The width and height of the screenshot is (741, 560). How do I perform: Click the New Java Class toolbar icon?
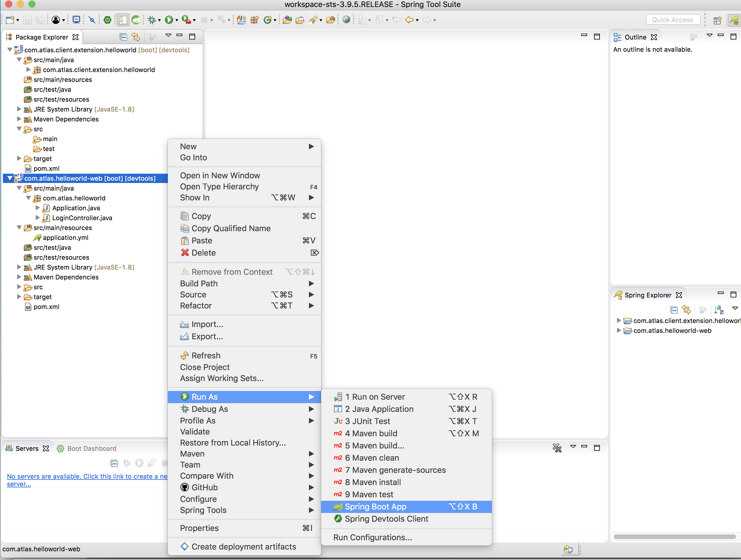pyautogui.click(x=267, y=20)
